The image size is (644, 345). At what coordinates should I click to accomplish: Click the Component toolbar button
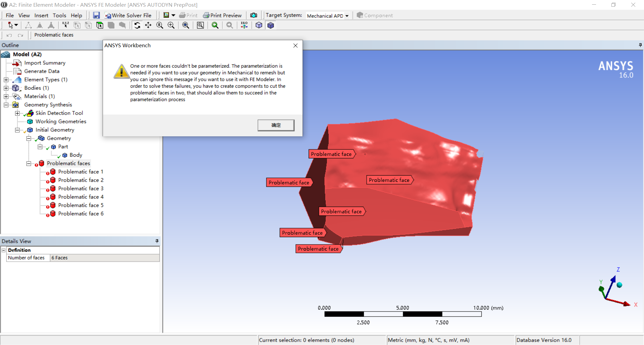coord(375,15)
